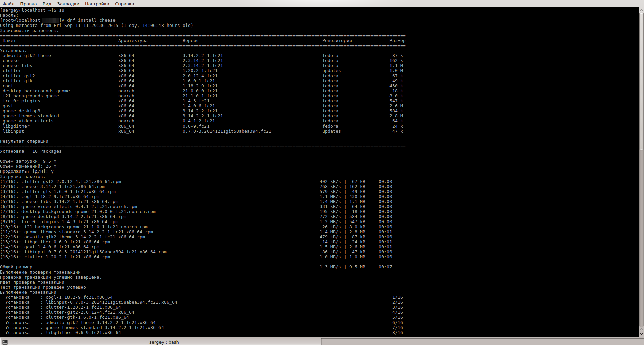Click the 'cheese-libs' package row
Screen dimensions: 644x345
(x=203, y=66)
